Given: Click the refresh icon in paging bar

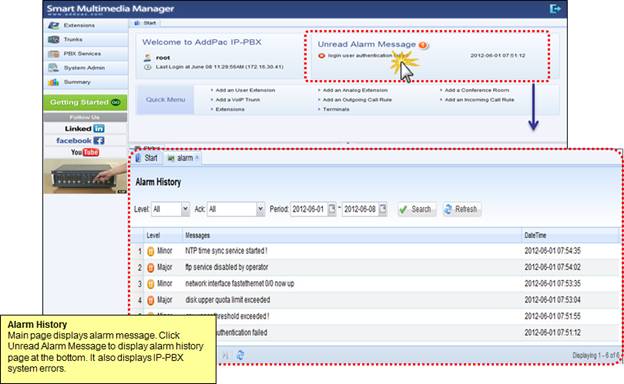Looking at the screenshot, I should coord(240,355).
